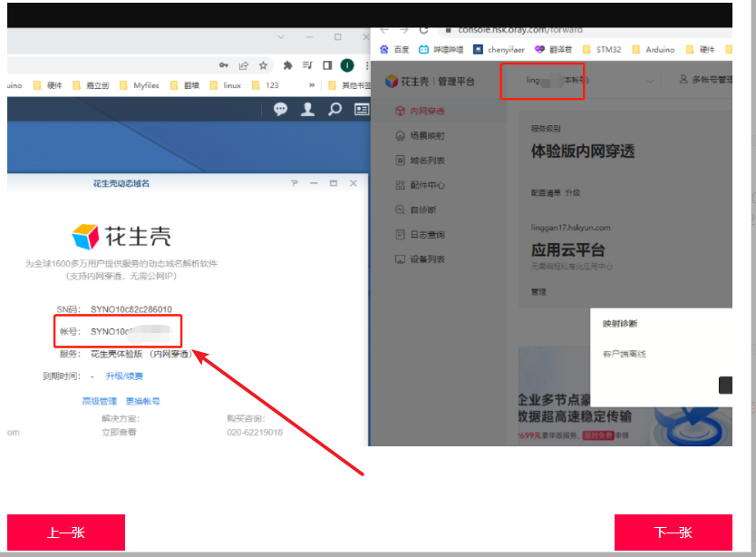Open the DSM search magnifier icon
The image size is (756, 557).
coord(334,110)
